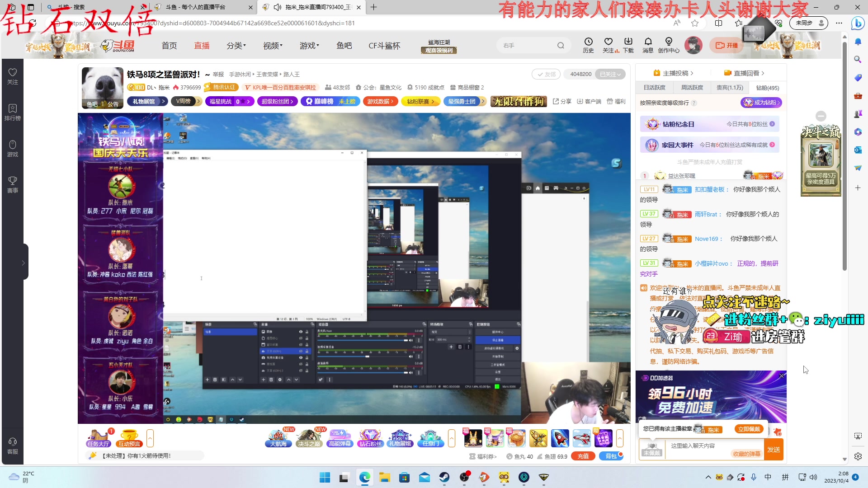The height and width of the screenshot is (488, 868).
Task: Select the airplane gift icon
Action: tap(582, 438)
